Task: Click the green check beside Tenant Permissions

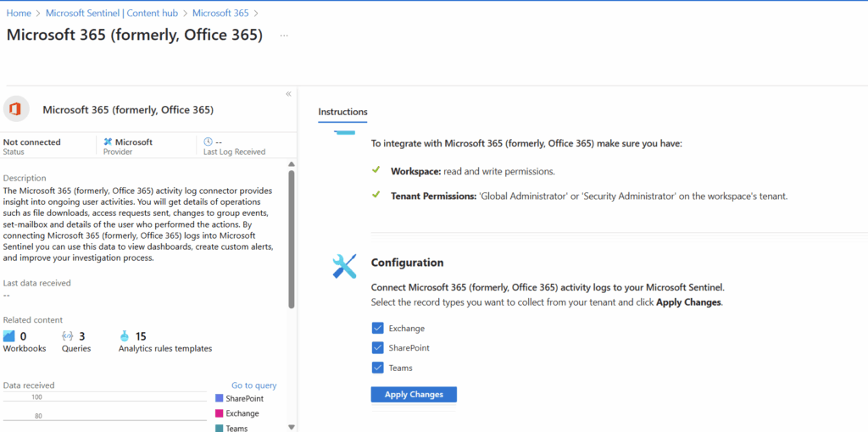Action: tap(376, 195)
